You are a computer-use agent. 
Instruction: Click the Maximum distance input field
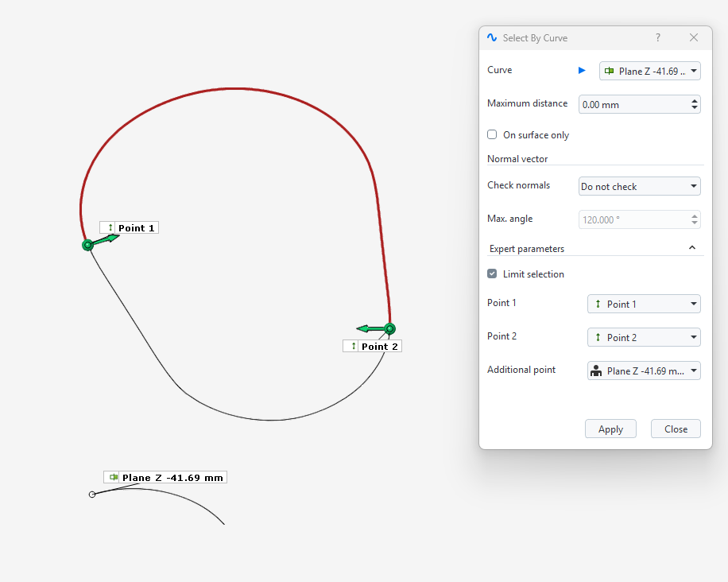coord(632,105)
